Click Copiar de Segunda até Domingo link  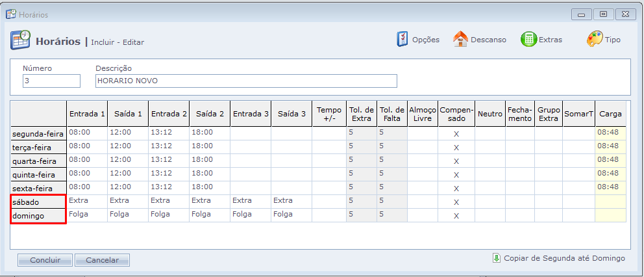point(564,258)
